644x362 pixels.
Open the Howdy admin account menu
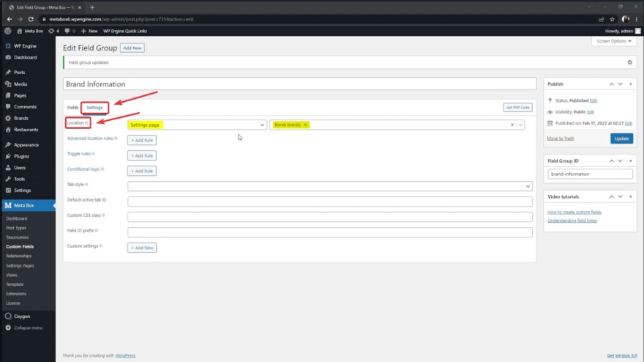pos(622,31)
